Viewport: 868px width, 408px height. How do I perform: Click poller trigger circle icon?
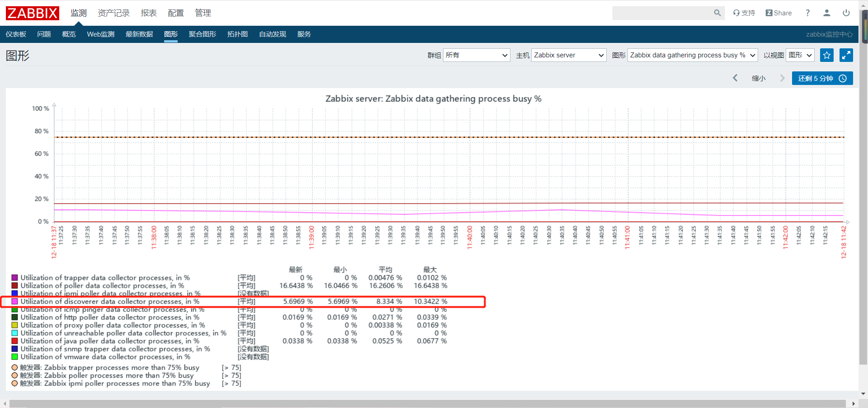pos(14,375)
